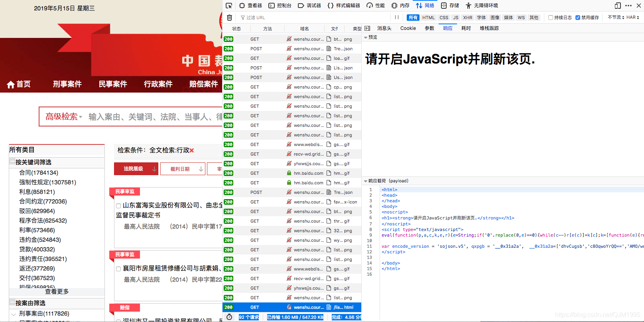
Task: Sort by the 状态 column header
Action: tap(236, 29)
